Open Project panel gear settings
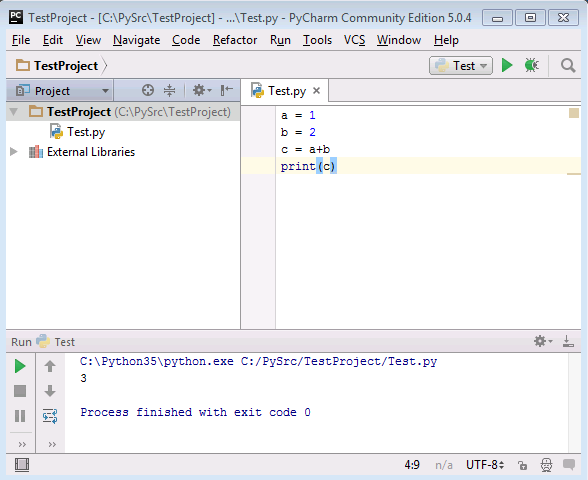The image size is (588, 480). [202, 90]
